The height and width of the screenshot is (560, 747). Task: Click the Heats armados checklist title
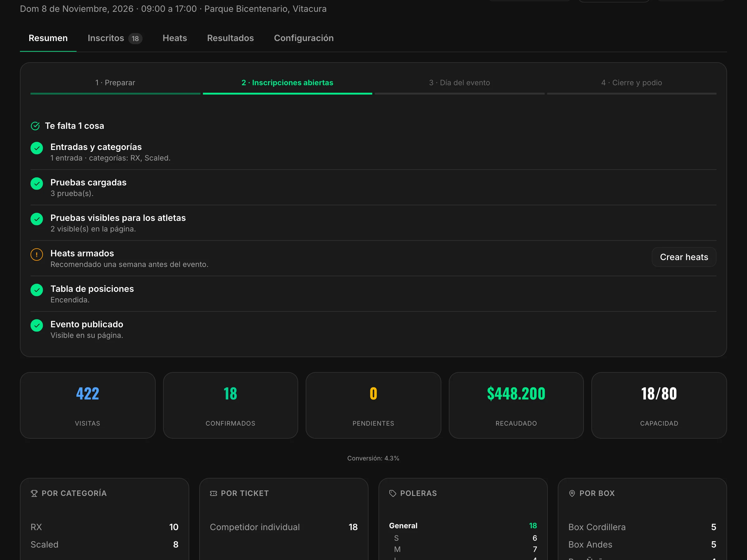82,254
